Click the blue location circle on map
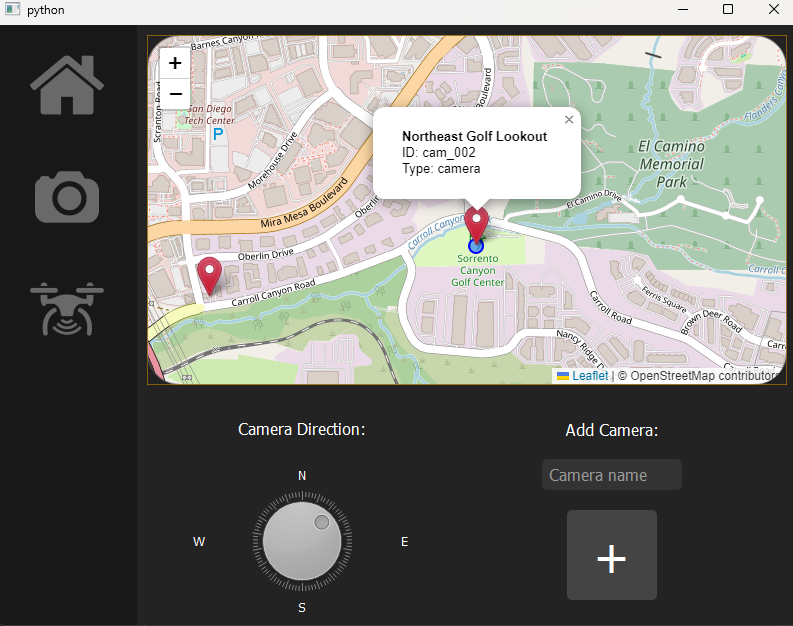This screenshot has width=793, height=626. [476, 246]
